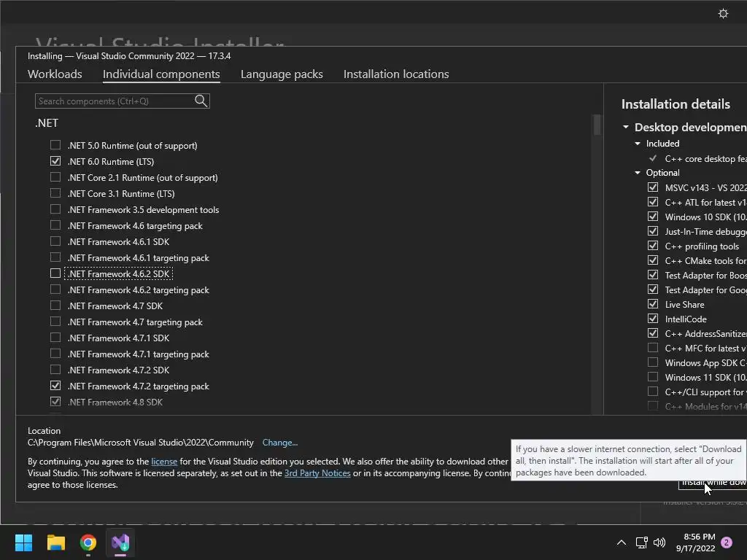Check .NET Framework 4.6.1 targeting pack

(x=55, y=257)
